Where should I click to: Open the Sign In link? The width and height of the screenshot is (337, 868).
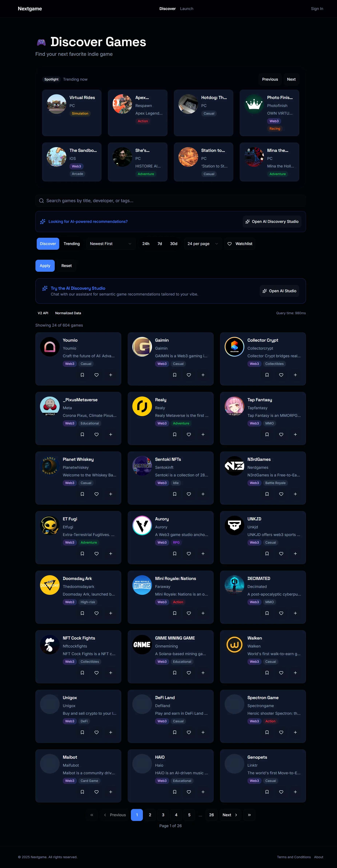pyautogui.click(x=317, y=9)
